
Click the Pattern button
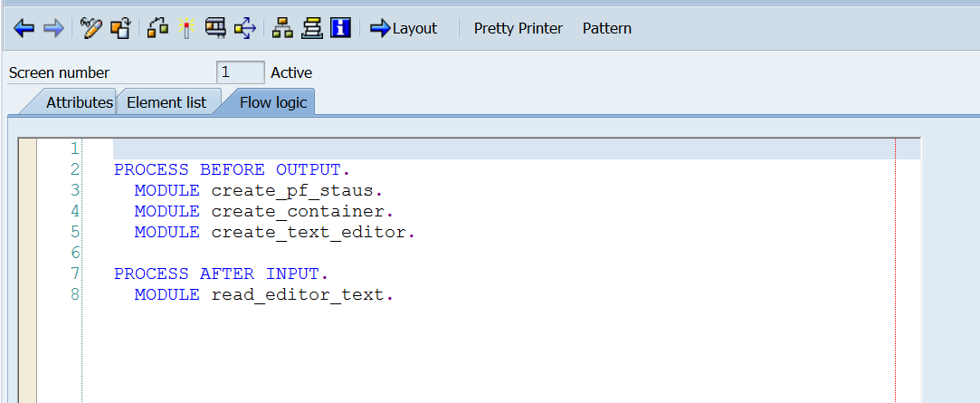[x=606, y=29]
